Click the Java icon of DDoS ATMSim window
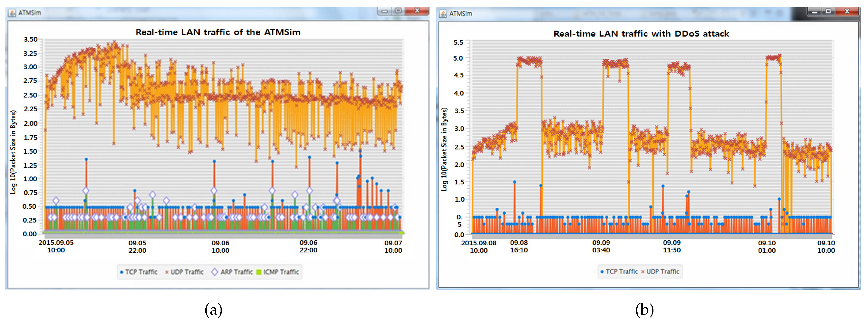The width and height of the screenshot is (868, 323). (x=443, y=14)
